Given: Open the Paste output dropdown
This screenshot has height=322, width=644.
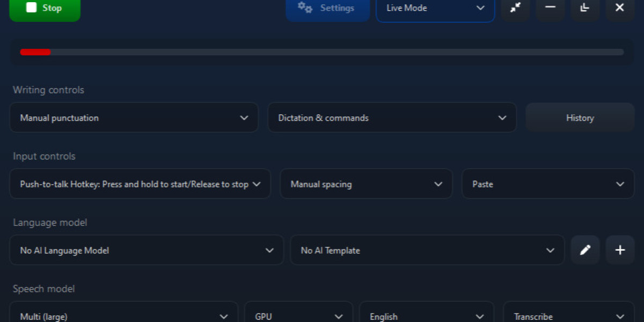Looking at the screenshot, I should tap(548, 184).
